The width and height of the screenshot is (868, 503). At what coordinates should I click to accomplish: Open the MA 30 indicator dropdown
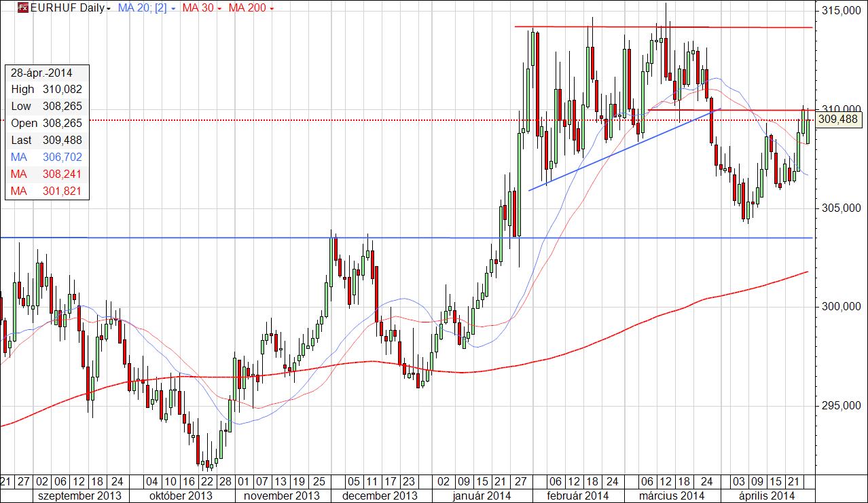(x=219, y=9)
